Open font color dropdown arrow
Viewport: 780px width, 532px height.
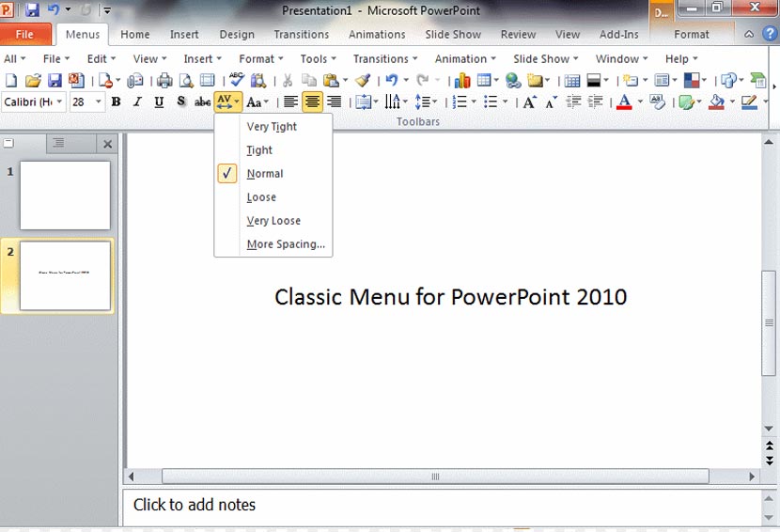coord(640,102)
